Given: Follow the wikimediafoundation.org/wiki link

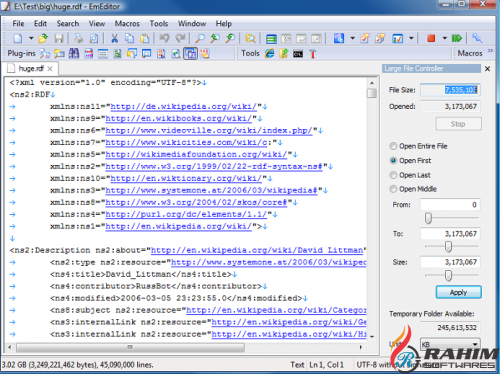Looking at the screenshot, I should click(196, 155).
